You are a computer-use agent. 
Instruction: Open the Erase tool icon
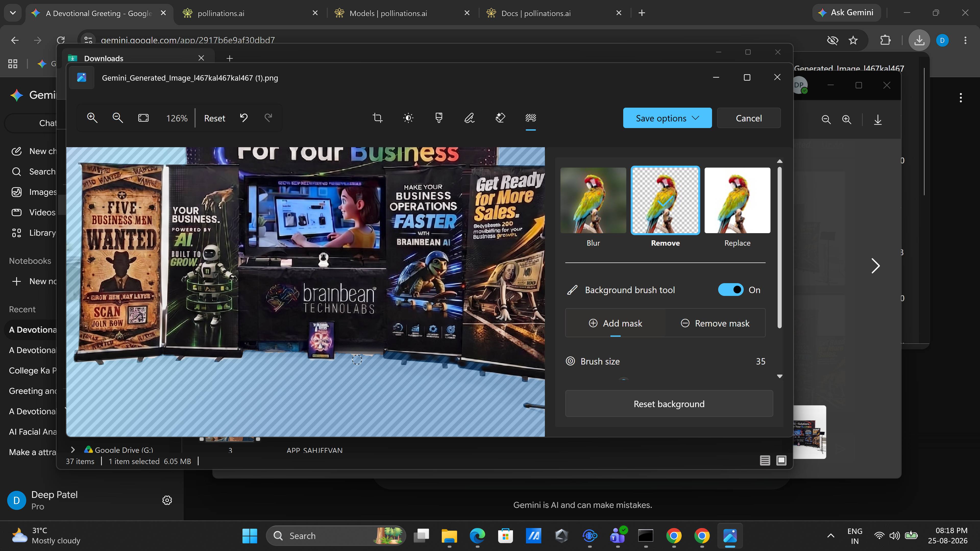[x=500, y=118]
